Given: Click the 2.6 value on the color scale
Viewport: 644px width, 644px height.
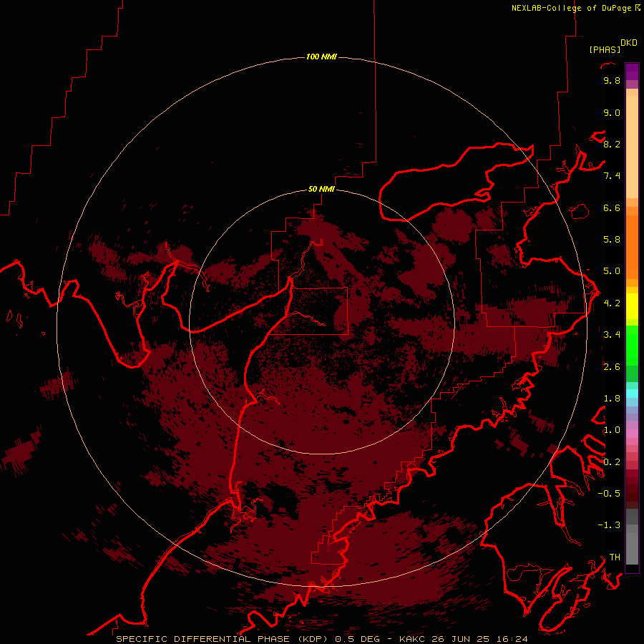Looking at the screenshot, I should [x=612, y=367].
